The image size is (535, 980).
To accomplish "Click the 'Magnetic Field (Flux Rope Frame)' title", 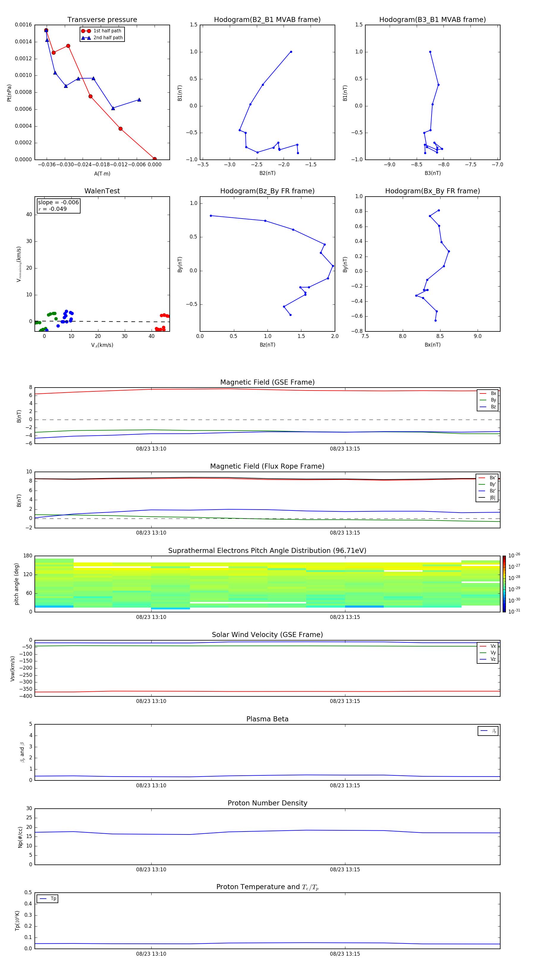I will [x=267, y=467].
